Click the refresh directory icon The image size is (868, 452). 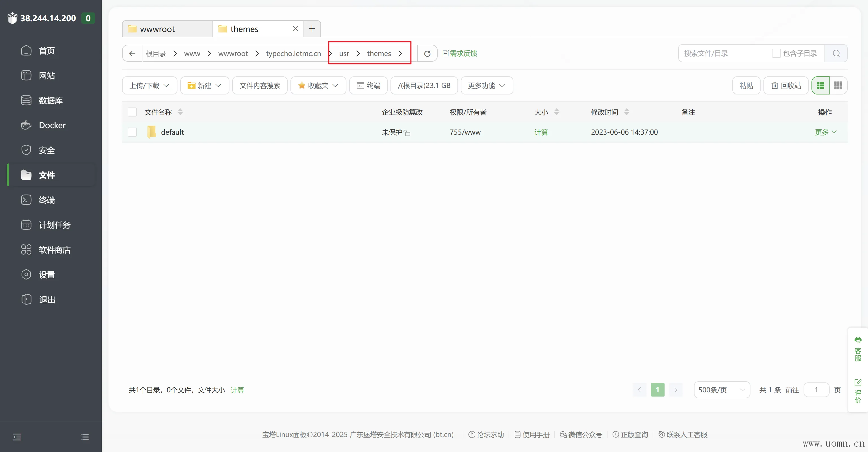(427, 54)
